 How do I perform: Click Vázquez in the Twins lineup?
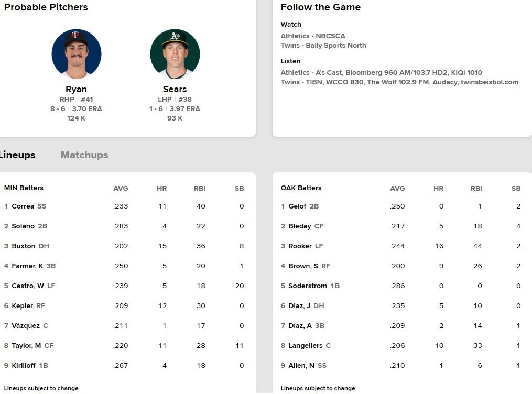[26, 326]
